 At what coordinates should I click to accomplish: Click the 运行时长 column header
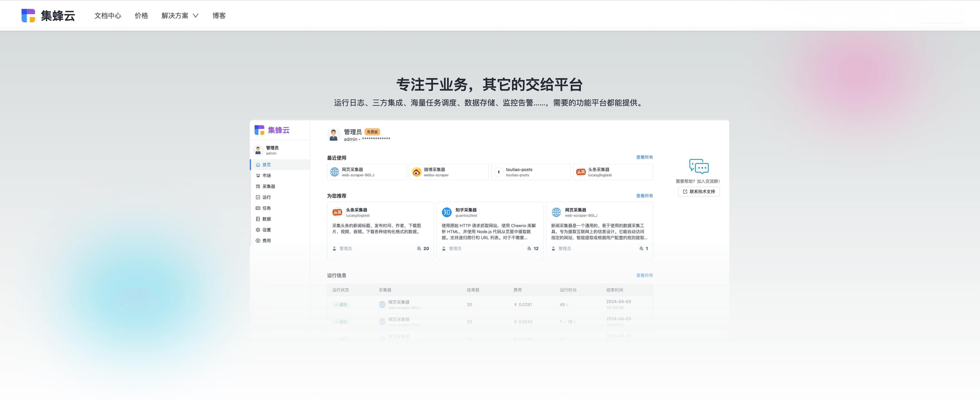(568, 290)
